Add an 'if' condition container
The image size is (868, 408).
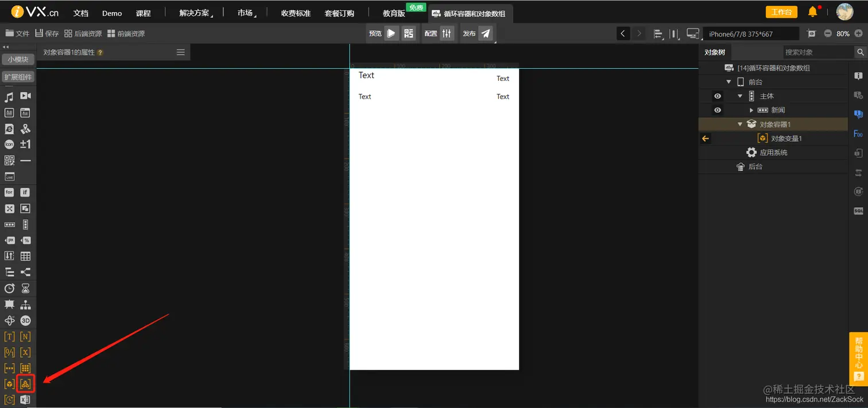tap(25, 192)
